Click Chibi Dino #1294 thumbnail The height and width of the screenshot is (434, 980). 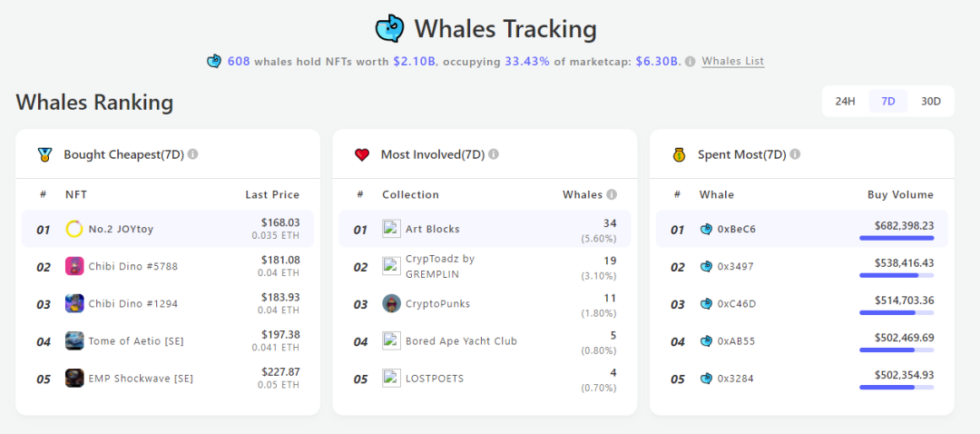coord(74,304)
